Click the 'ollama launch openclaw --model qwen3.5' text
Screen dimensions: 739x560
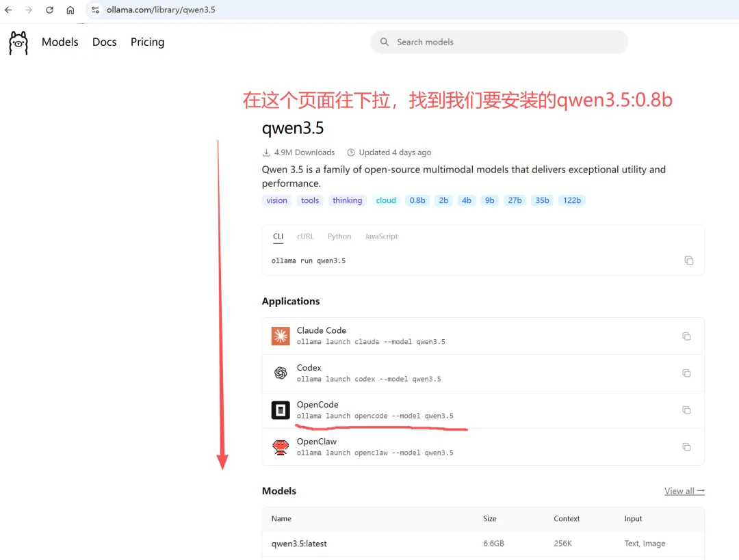coord(375,453)
